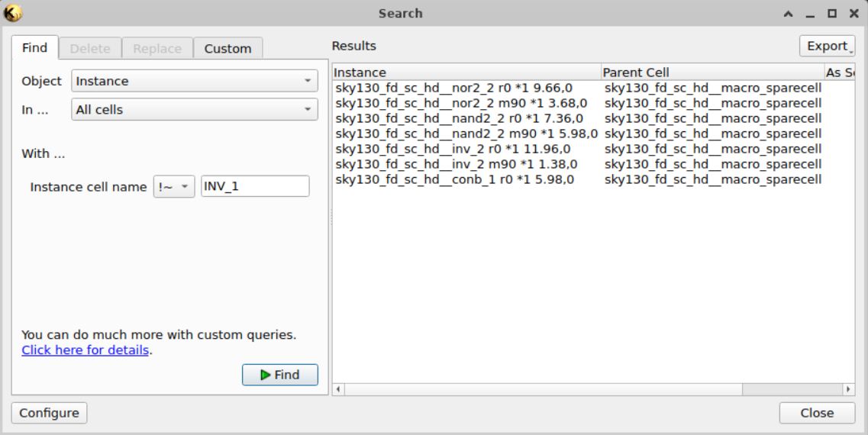The image size is (868, 435).
Task: Click the instance cell name field containing INV_1
Action: click(x=255, y=186)
